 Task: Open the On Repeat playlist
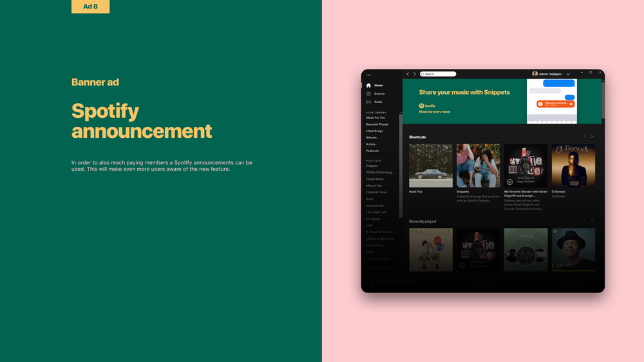point(373,218)
